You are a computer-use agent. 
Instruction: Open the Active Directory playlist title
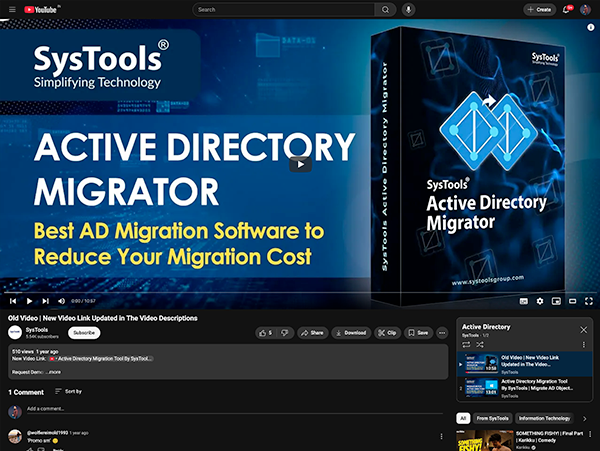(486, 327)
